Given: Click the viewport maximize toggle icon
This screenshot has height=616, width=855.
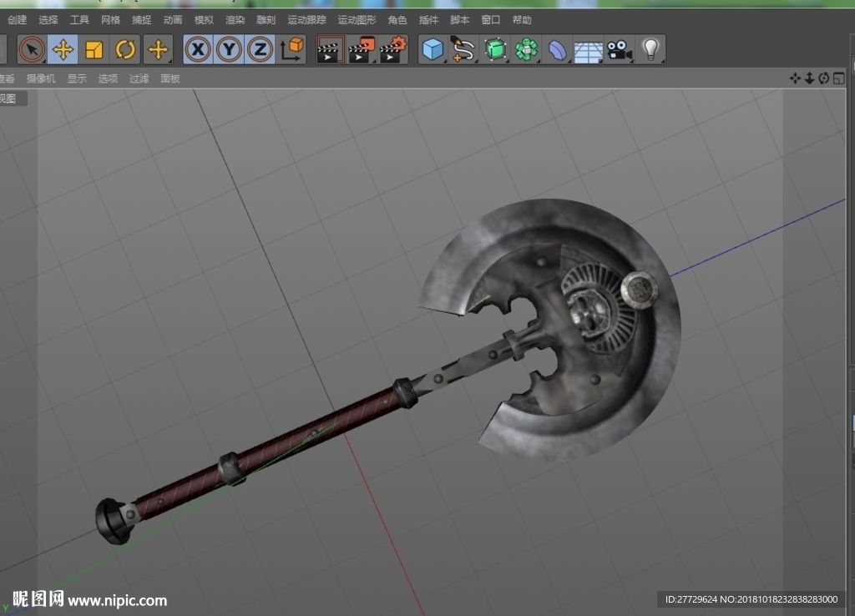Looking at the screenshot, I should [838, 78].
